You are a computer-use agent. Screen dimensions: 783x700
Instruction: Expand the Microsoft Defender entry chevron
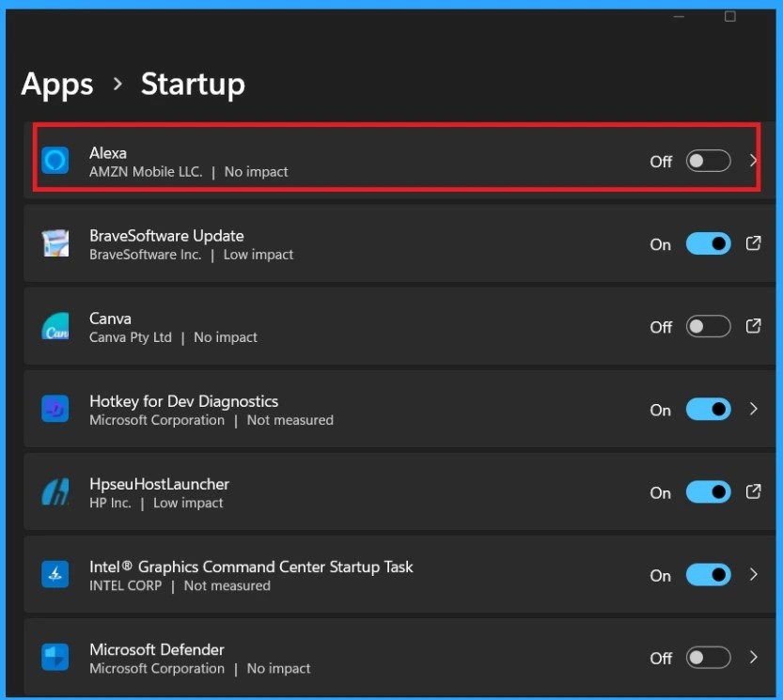pyautogui.click(x=752, y=657)
